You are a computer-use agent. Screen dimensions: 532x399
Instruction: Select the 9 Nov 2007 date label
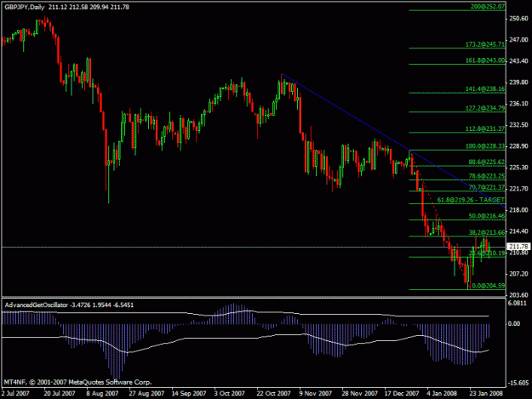[x=315, y=394]
